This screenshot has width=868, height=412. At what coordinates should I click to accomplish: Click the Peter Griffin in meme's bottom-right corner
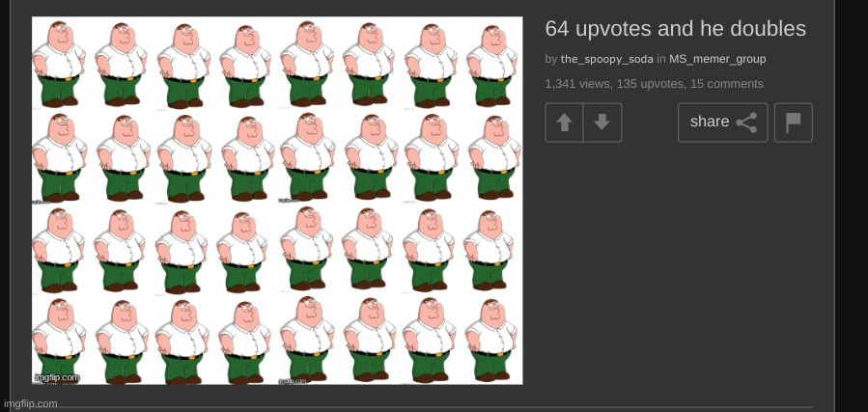[x=491, y=340]
